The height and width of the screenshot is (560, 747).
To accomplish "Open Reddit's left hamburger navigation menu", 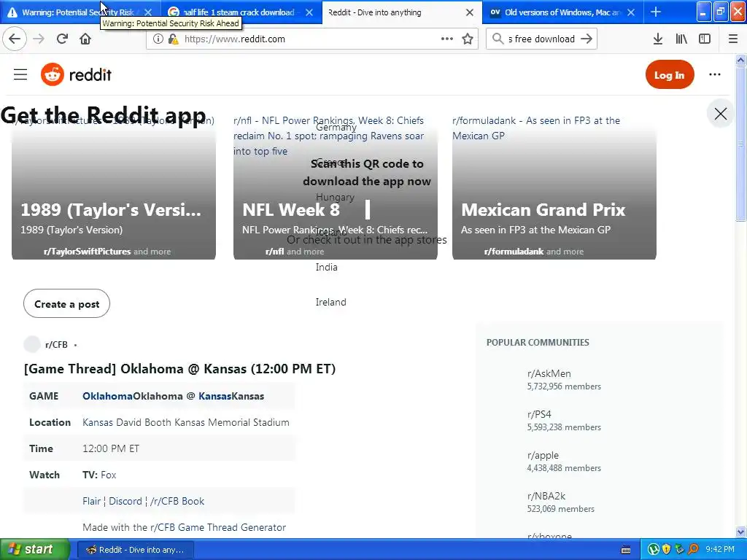I will click(x=20, y=75).
